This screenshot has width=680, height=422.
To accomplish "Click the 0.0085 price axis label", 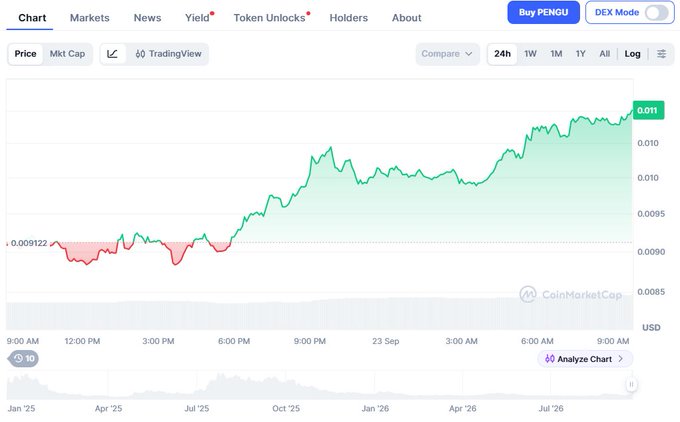I will click(651, 292).
